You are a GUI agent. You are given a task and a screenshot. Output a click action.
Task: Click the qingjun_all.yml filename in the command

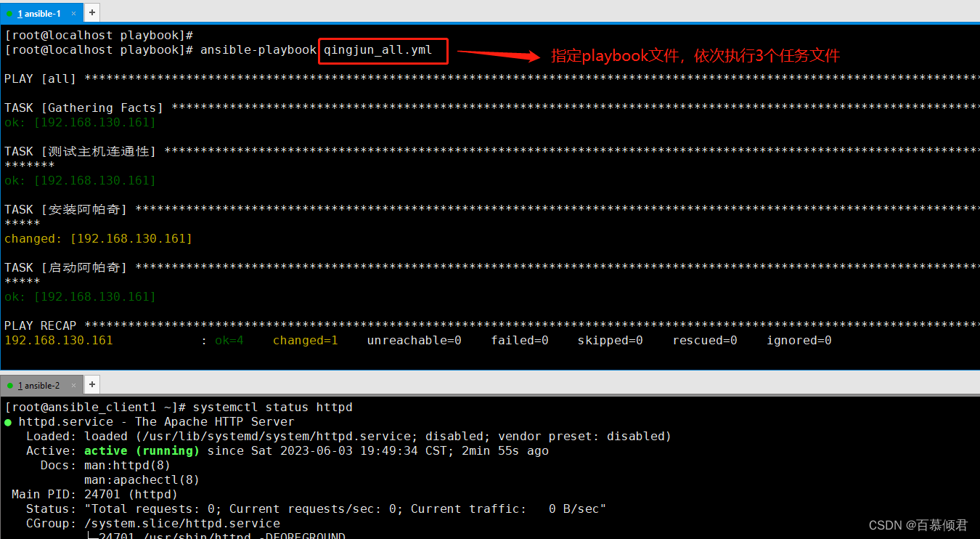click(x=377, y=50)
